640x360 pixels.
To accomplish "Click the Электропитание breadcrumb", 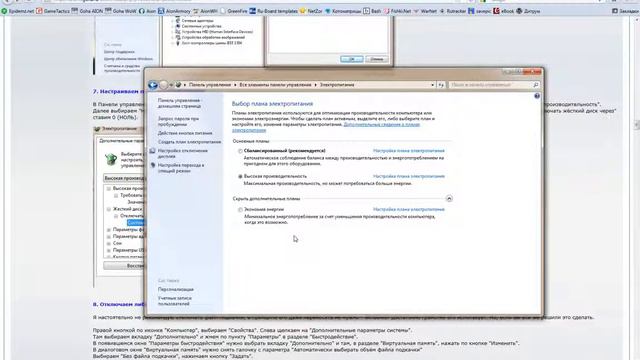I will (337, 85).
